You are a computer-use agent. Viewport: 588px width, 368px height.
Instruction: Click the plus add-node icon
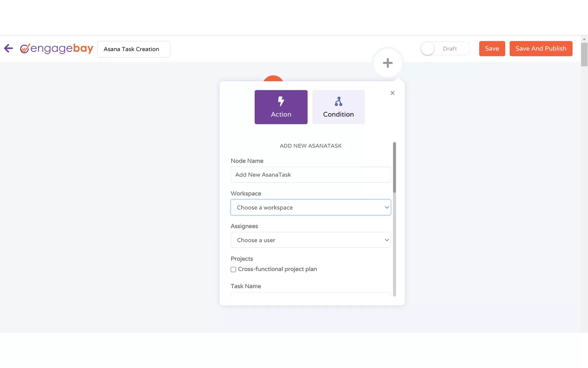point(387,63)
